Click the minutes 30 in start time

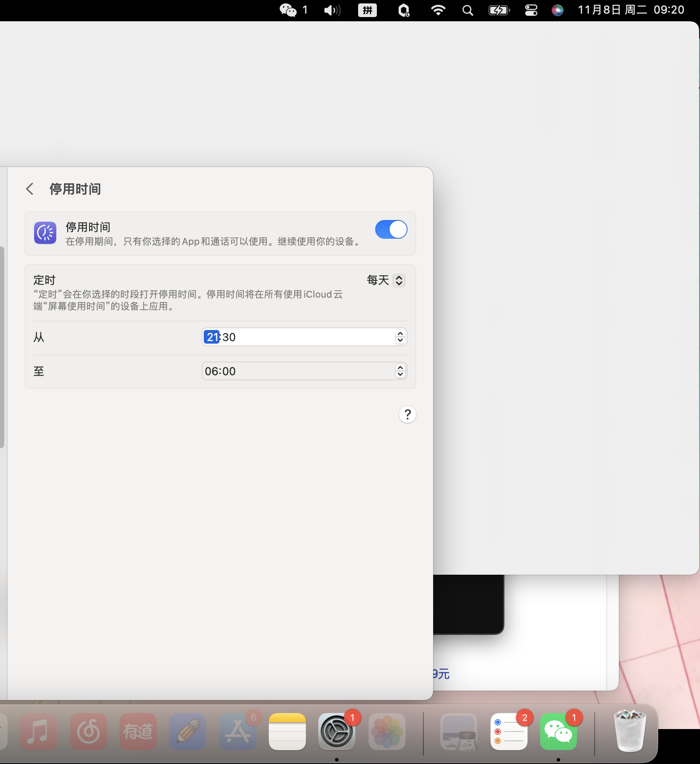[229, 337]
